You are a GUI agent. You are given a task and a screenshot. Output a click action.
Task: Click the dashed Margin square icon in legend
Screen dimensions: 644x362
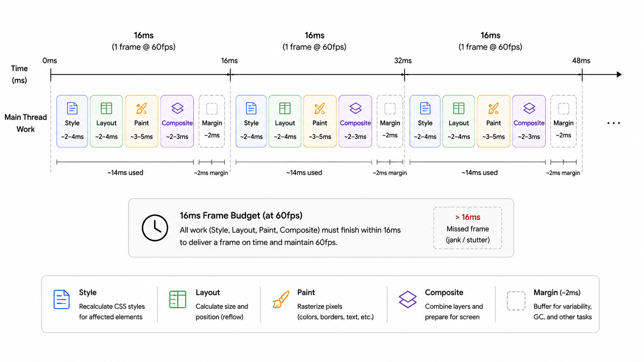click(516, 300)
